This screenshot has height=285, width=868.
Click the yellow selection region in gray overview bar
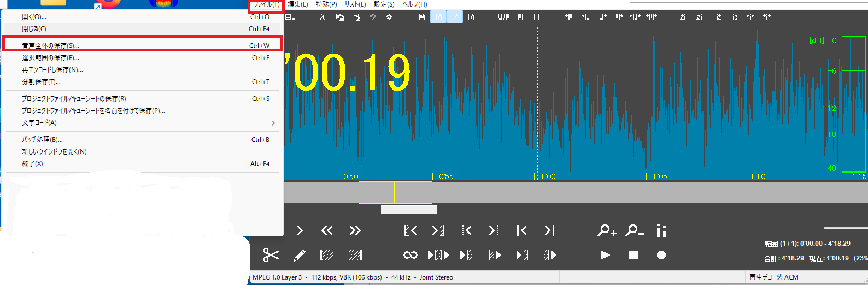click(x=395, y=192)
